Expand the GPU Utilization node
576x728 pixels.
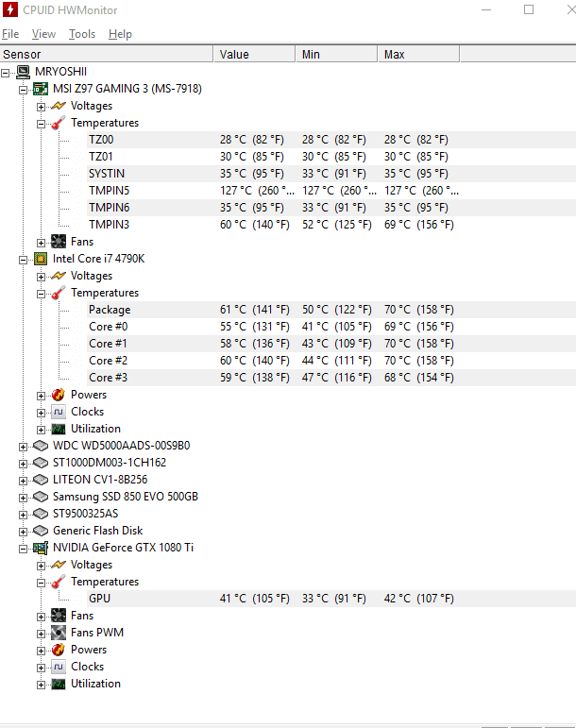click(x=41, y=685)
